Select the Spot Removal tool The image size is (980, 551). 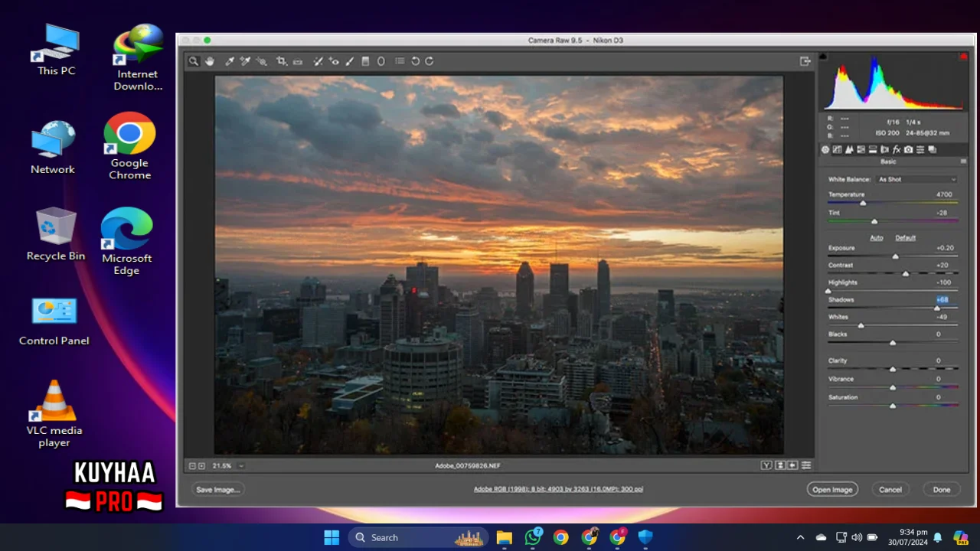point(318,61)
